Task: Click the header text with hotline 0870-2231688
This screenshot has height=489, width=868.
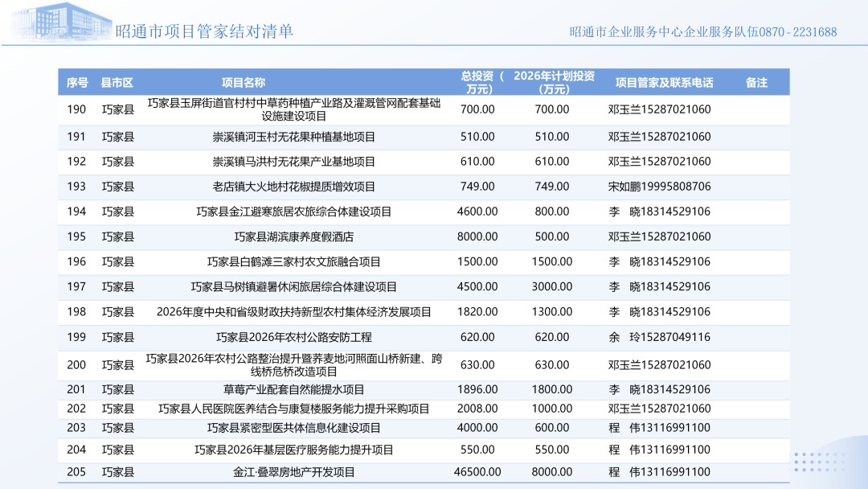Action: pos(703,32)
